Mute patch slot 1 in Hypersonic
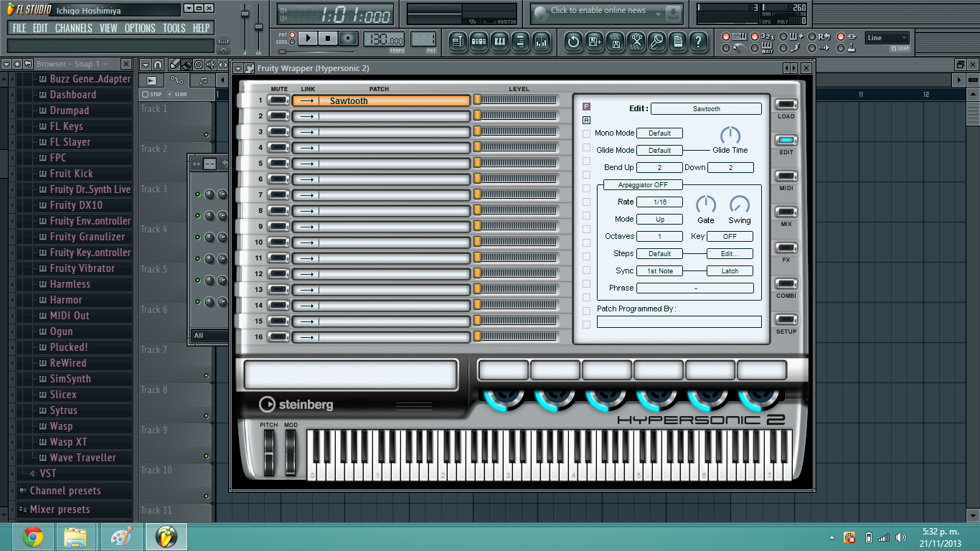Screen dimensions: 980x551 pos(278,100)
